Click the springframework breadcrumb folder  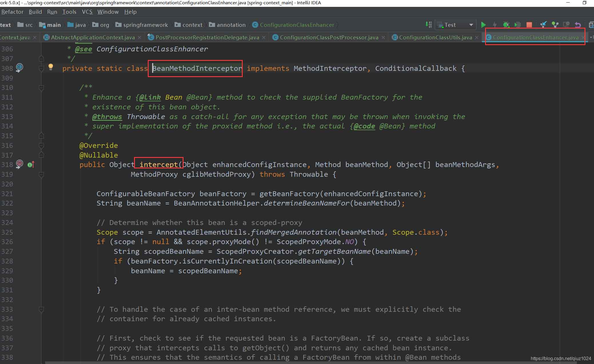[x=145, y=25]
